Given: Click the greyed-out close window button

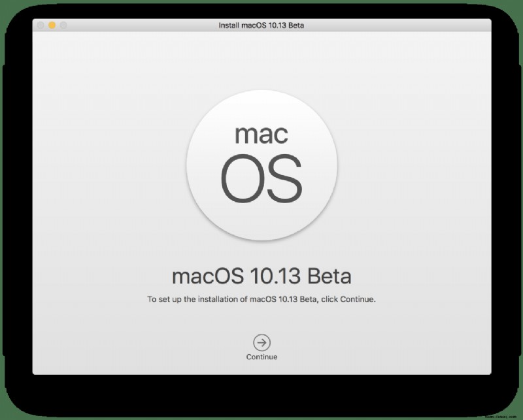Looking at the screenshot, I should (x=41, y=25).
